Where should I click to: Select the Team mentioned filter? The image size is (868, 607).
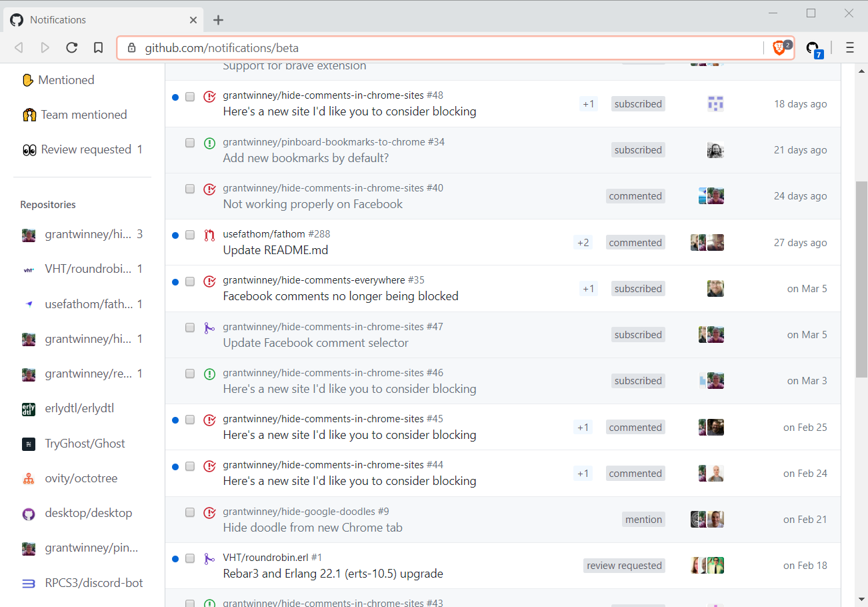tap(83, 115)
